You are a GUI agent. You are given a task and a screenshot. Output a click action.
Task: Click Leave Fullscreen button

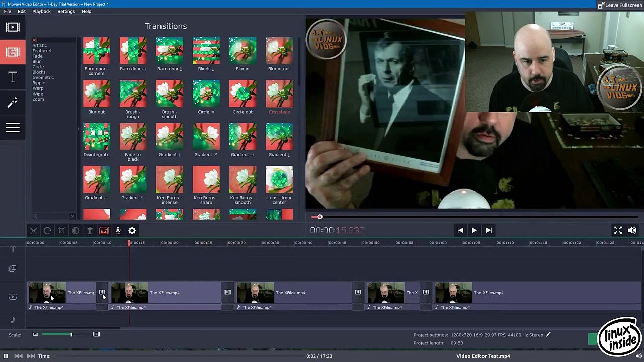click(620, 5)
